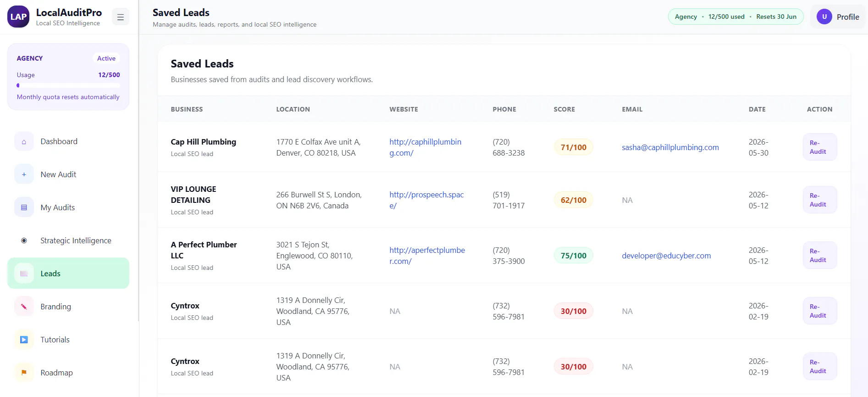Open Strategic Intelligence section

tap(68, 240)
